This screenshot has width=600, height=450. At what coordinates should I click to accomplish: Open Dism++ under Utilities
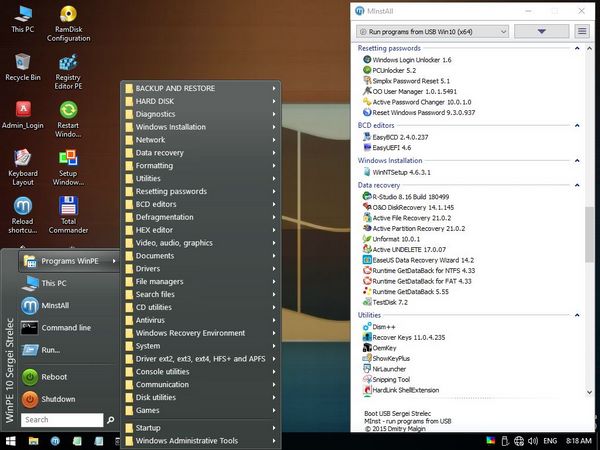pos(386,326)
